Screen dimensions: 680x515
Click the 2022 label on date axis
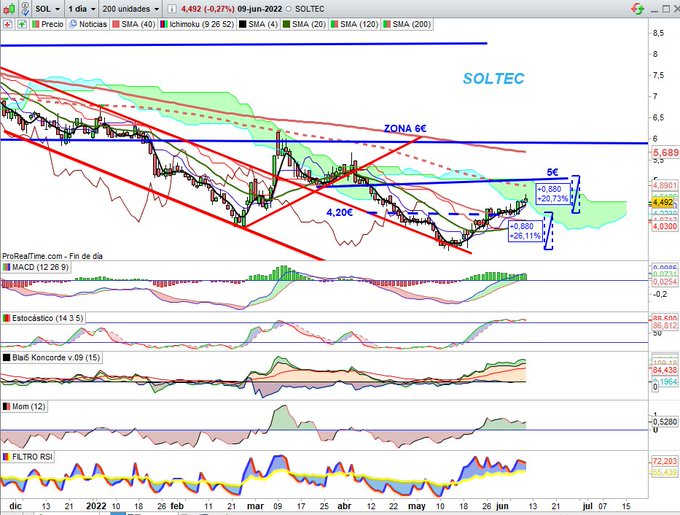(x=96, y=506)
